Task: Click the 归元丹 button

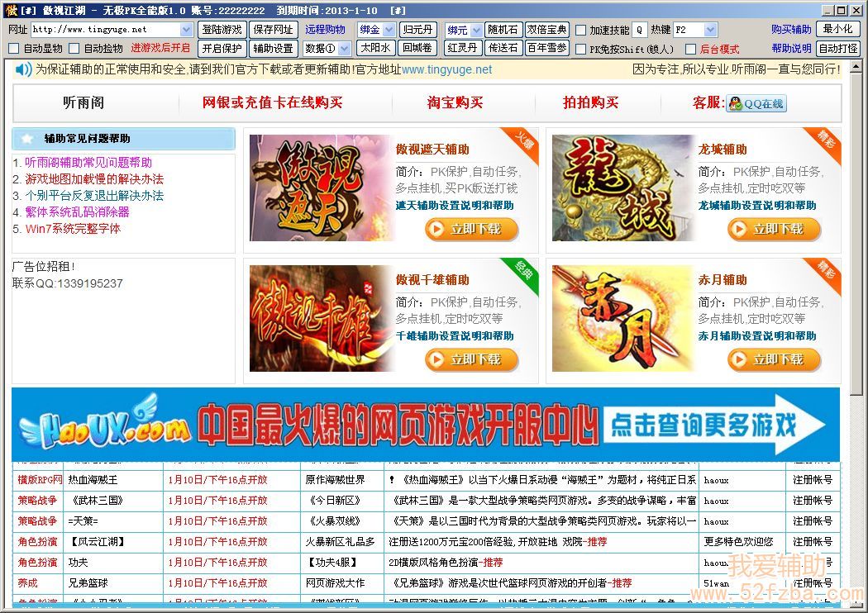Action: pos(418,29)
